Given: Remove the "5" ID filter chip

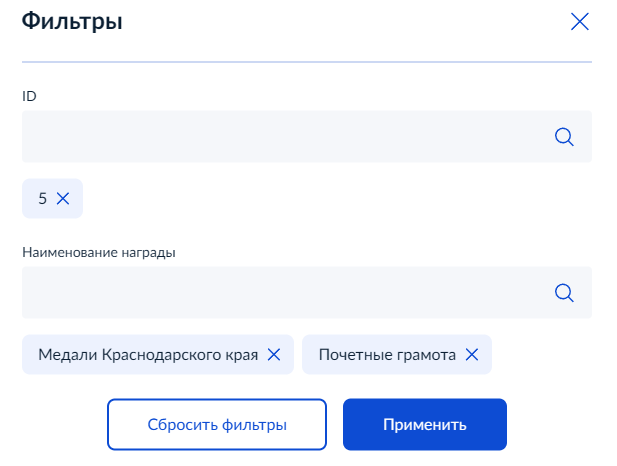Looking at the screenshot, I should [63, 199].
